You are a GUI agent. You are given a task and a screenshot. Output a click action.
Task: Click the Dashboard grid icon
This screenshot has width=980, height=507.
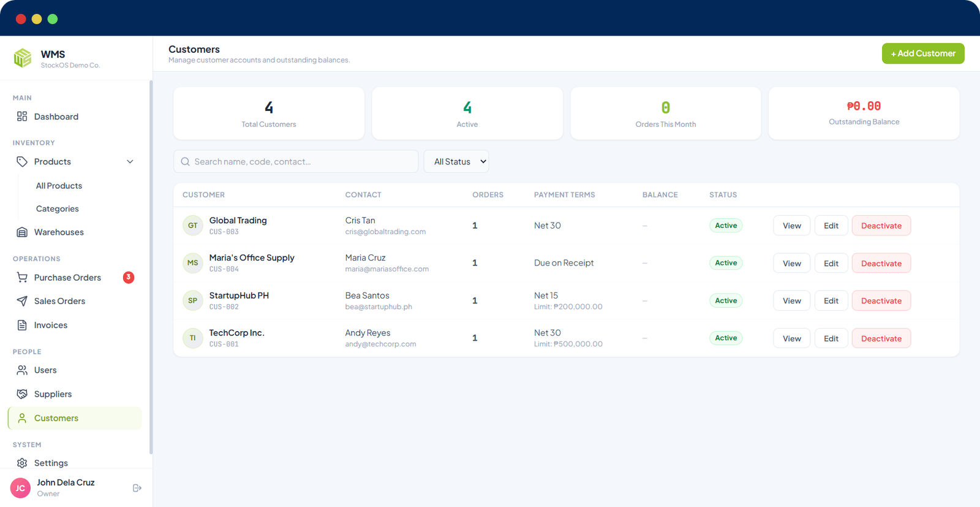click(22, 116)
